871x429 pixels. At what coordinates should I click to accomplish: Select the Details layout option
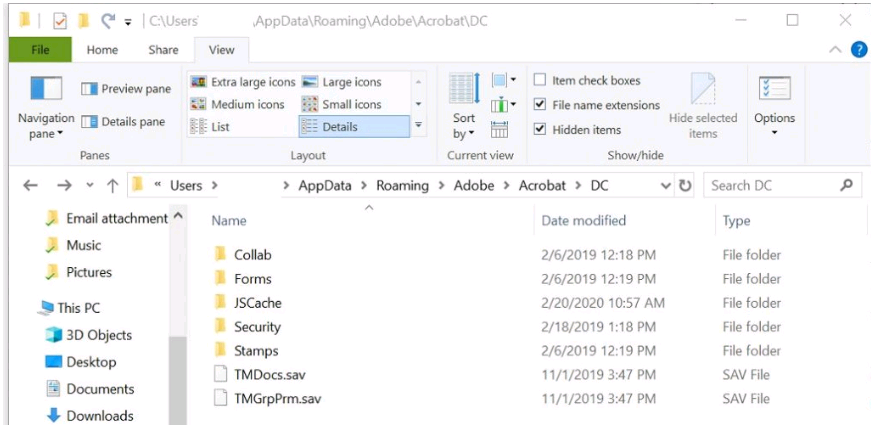point(353,127)
